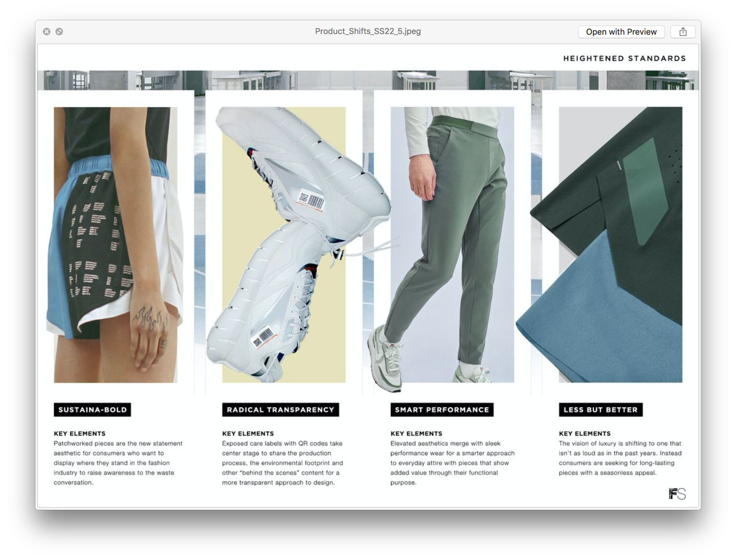The width and height of the screenshot is (736, 560).
Task: Click KEY ELEMENTS under SMART PERFORMANCE
Action: [x=416, y=434]
